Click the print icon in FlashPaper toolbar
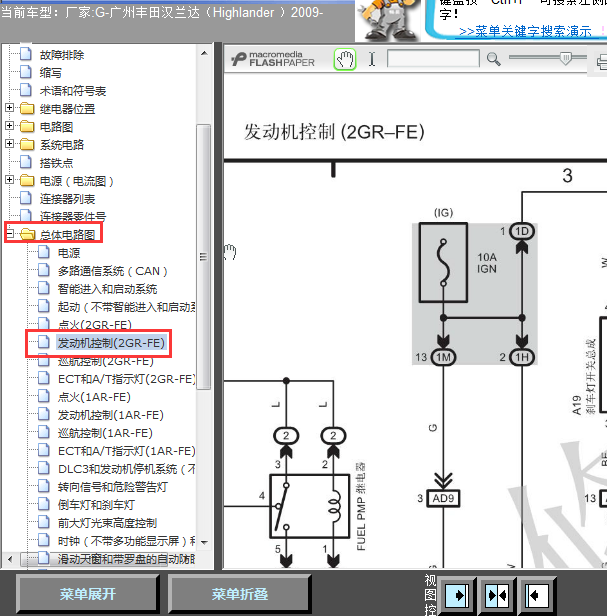This screenshot has width=607, height=616. (601, 62)
